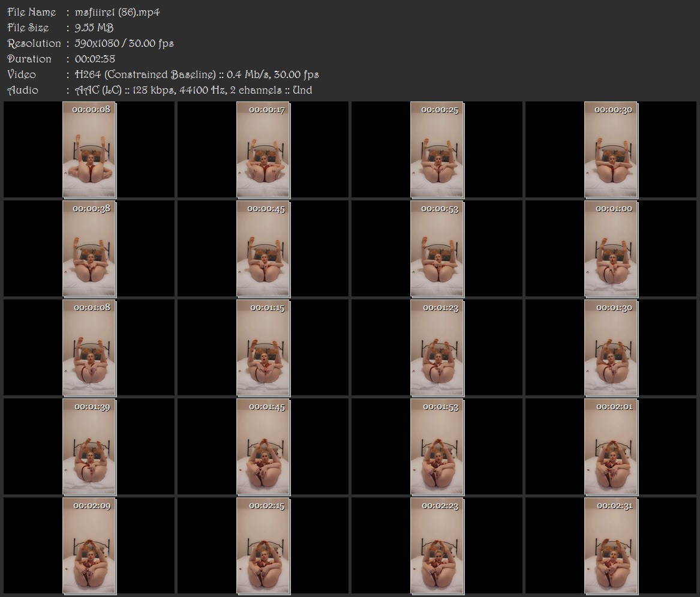Click the frame marked 00:01:30
700x597 pixels.
click(x=611, y=348)
